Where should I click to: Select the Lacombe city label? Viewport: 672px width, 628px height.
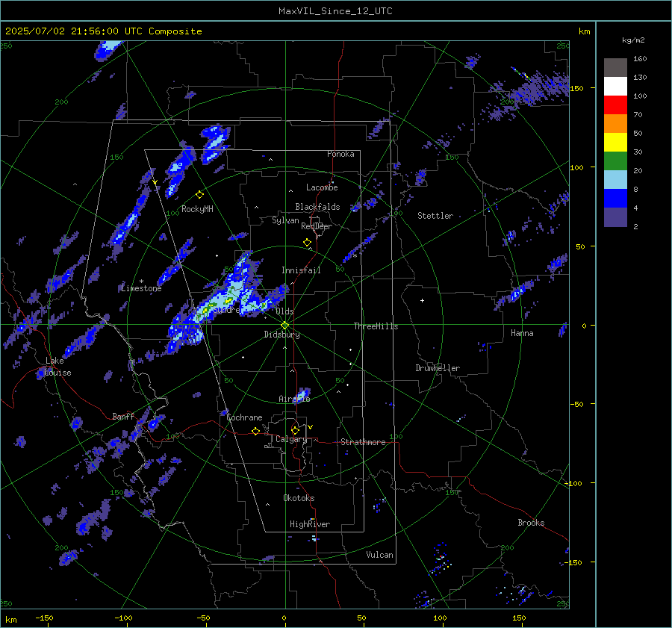coord(322,187)
